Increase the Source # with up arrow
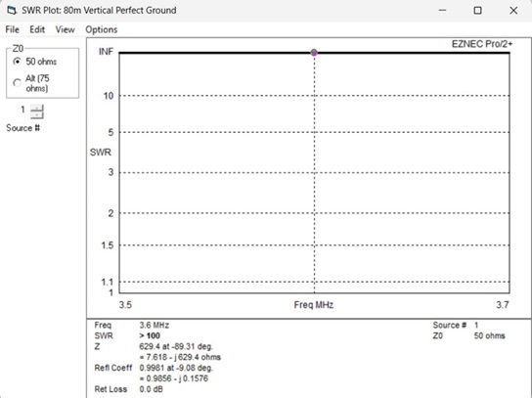 click(37, 109)
